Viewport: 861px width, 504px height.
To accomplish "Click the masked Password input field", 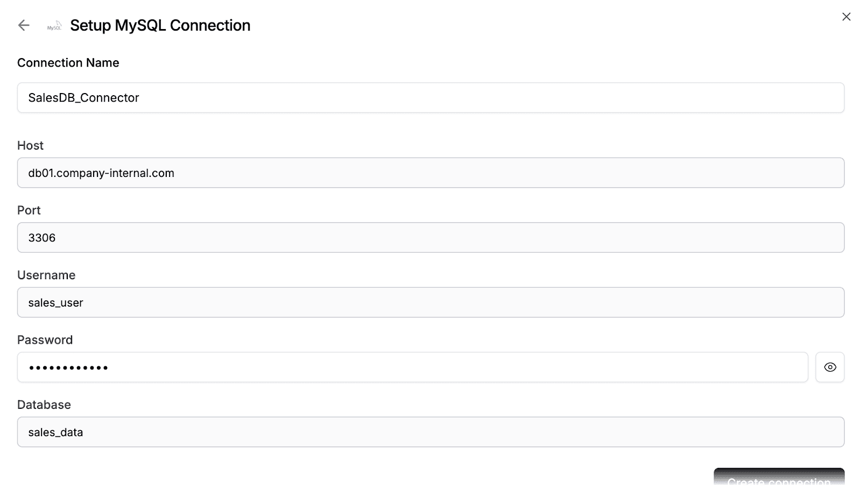I will pyautogui.click(x=413, y=367).
